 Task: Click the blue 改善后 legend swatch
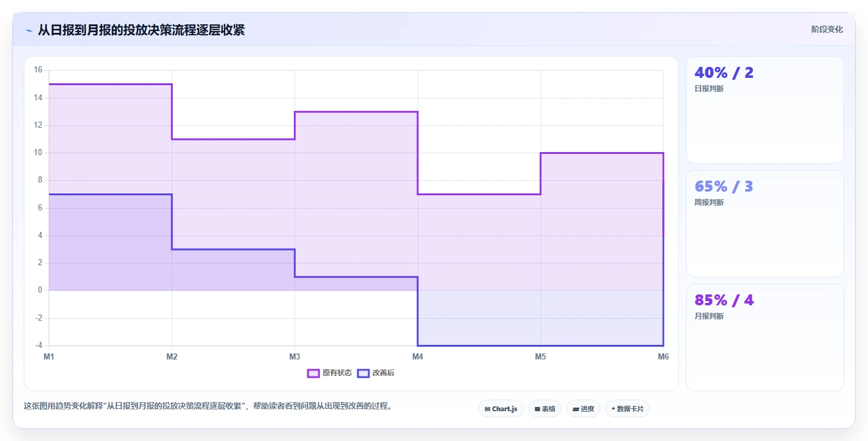coord(363,373)
